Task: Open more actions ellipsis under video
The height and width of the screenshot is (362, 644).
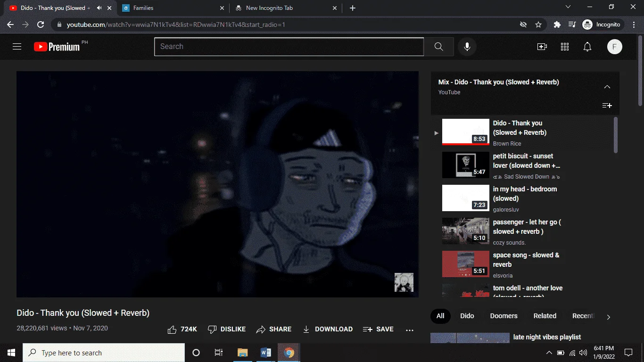Action: coord(410,330)
